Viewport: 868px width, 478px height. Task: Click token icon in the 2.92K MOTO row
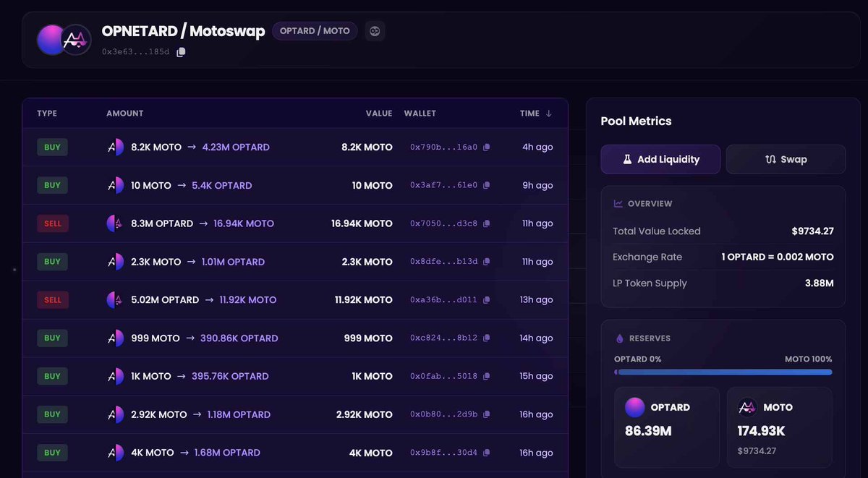click(115, 414)
